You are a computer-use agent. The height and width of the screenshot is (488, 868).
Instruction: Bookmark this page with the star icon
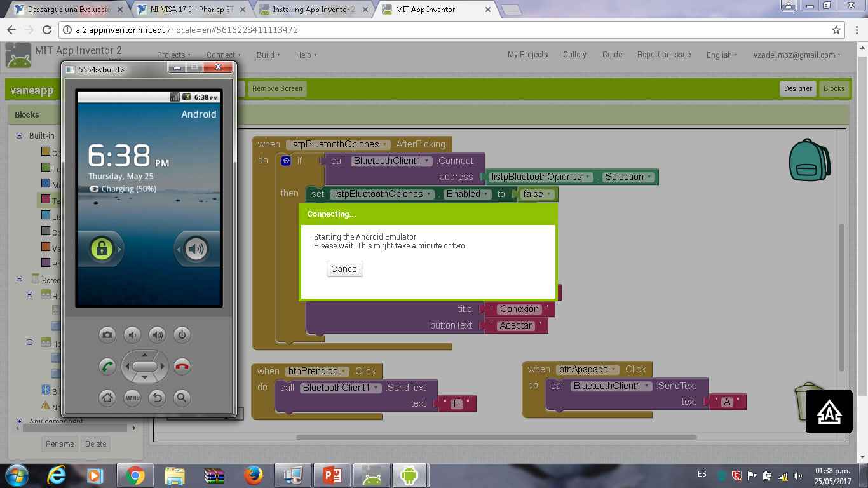(836, 30)
